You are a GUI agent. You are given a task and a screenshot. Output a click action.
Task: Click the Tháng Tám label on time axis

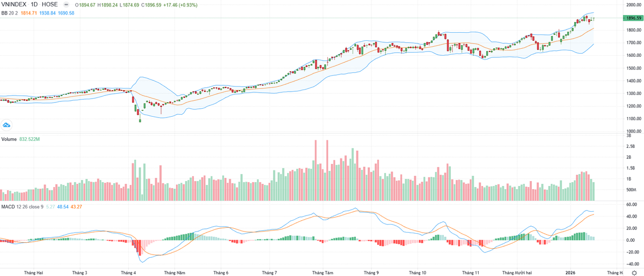323,272
